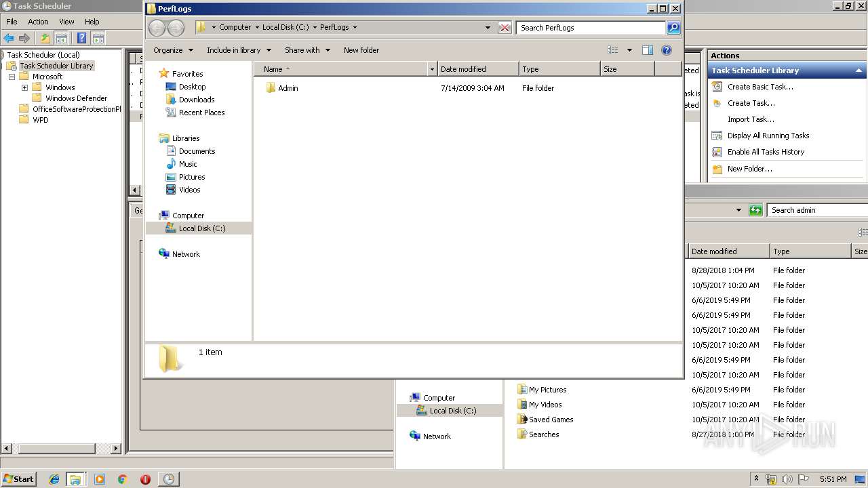Open the address bar history dropdown in PerfLogs
868x488 pixels.
[488, 28]
